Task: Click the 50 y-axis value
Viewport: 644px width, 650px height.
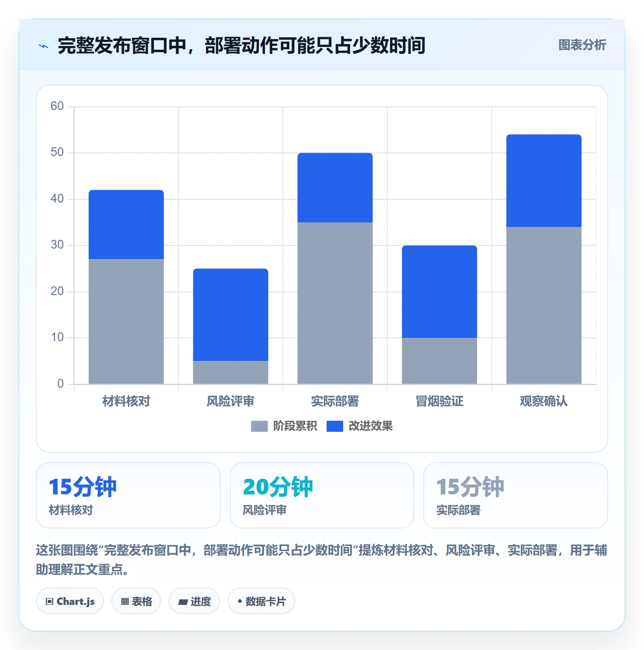Action: click(57, 152)
